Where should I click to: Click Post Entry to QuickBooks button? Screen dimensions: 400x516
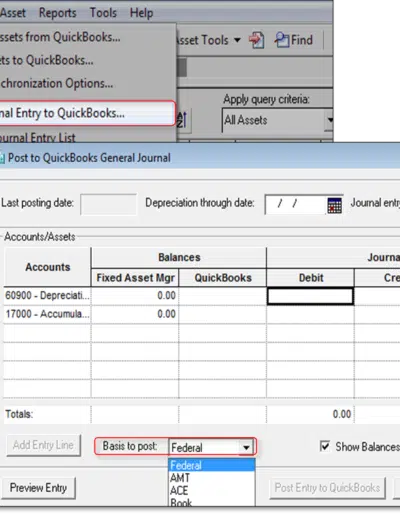click(x=327, y=488)
